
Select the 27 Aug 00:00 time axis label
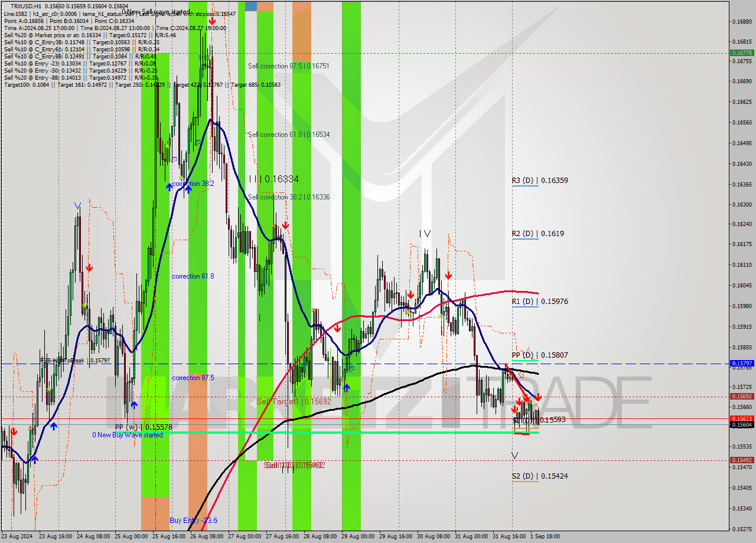click(245, 537)
